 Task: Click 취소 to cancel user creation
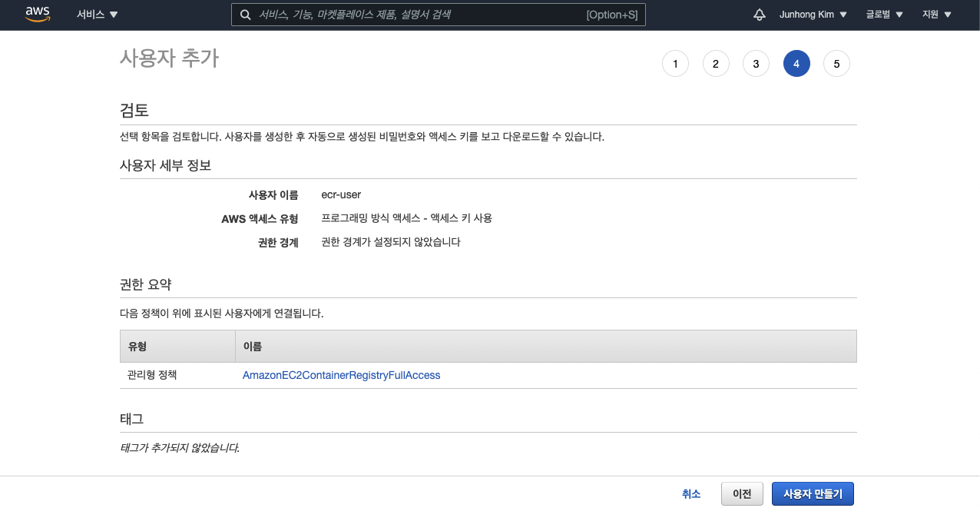click(691, 494)
